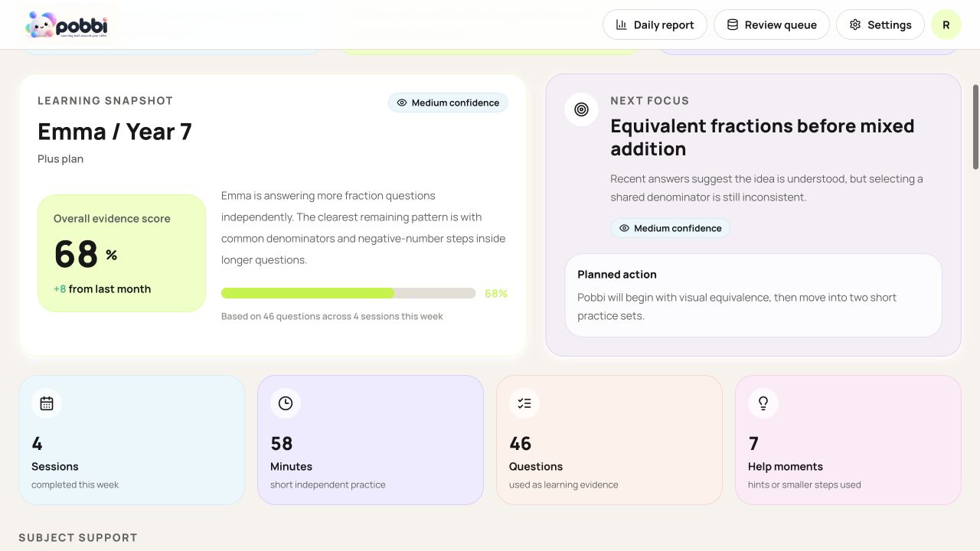Click the "Questions" stat label
The image size is (980, 551).
[x=536, y=467]
